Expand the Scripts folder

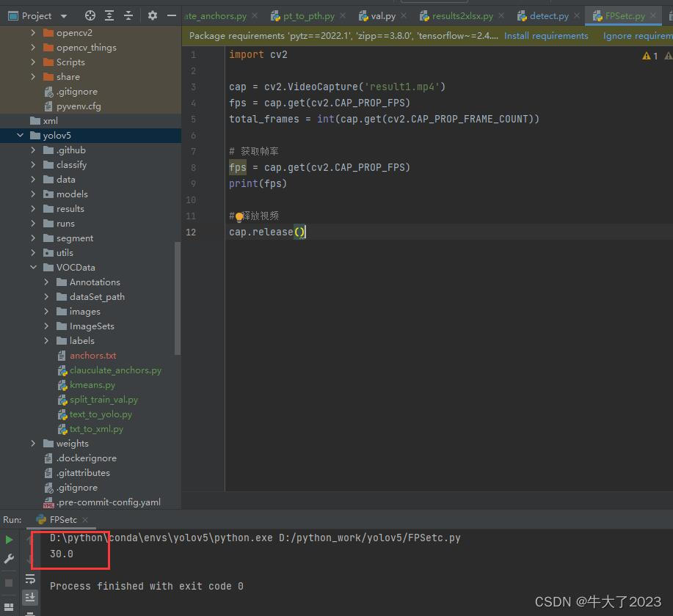pos(33,62)
